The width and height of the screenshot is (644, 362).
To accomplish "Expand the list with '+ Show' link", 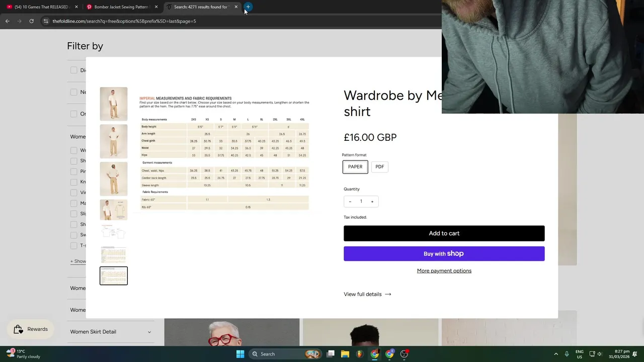I will tap(78, 261).
